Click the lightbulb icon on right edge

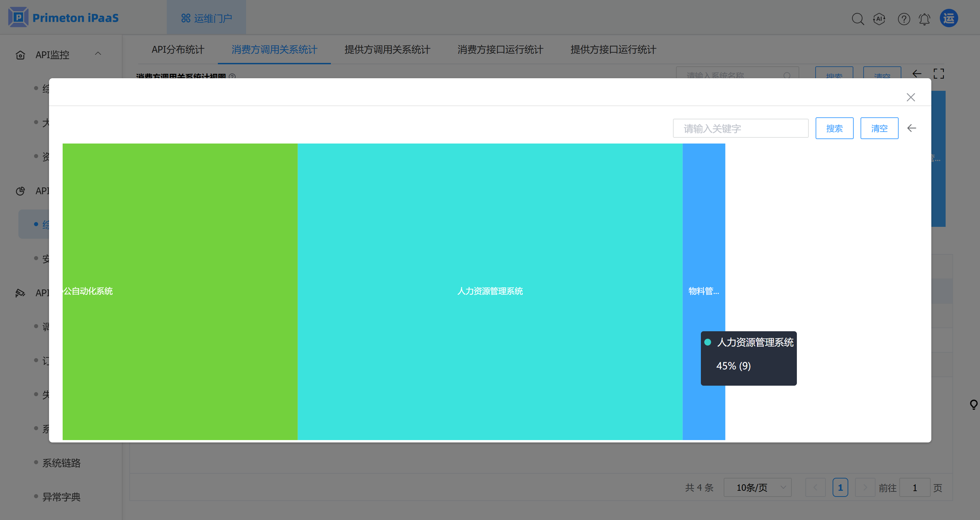pos(973,404)
